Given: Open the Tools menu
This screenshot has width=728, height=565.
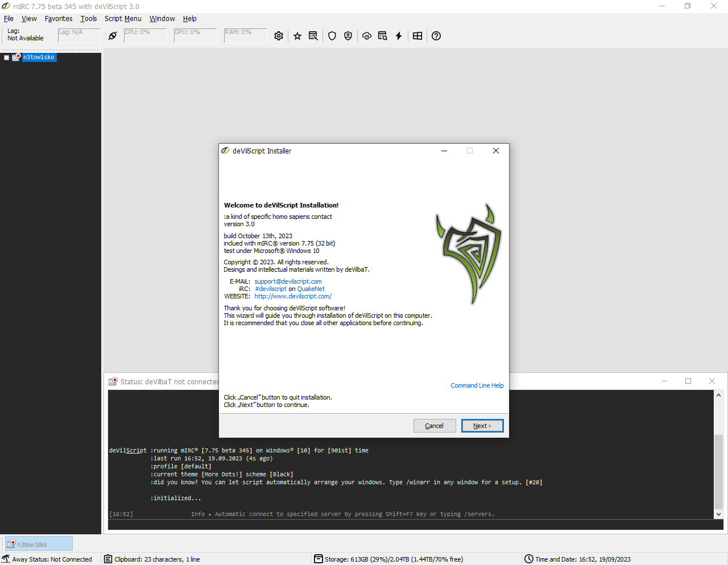Looking at the screenshot, I should click(89, 19).
